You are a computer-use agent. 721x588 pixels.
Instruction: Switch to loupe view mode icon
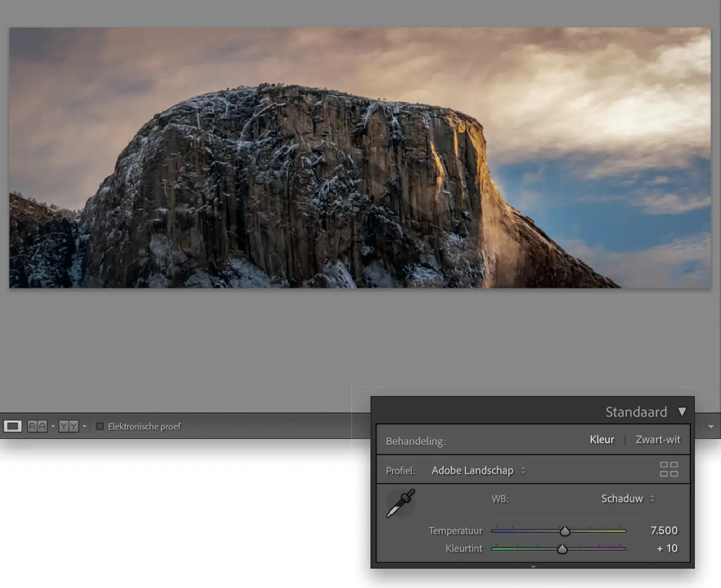coord(13,426)
